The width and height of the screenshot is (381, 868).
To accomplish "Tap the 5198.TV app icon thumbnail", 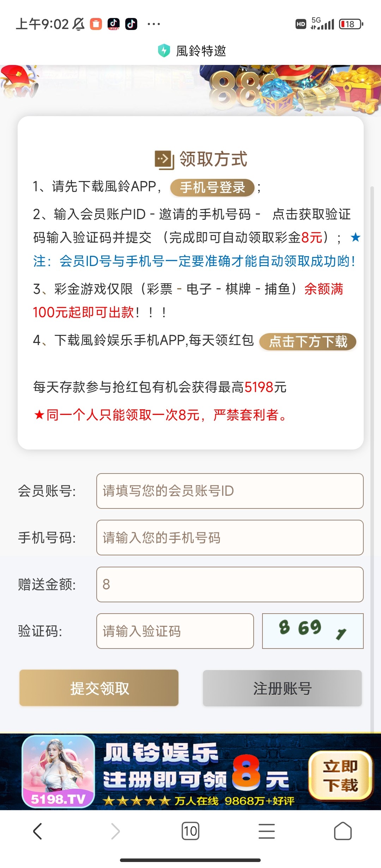I will (x=58, y=771).
